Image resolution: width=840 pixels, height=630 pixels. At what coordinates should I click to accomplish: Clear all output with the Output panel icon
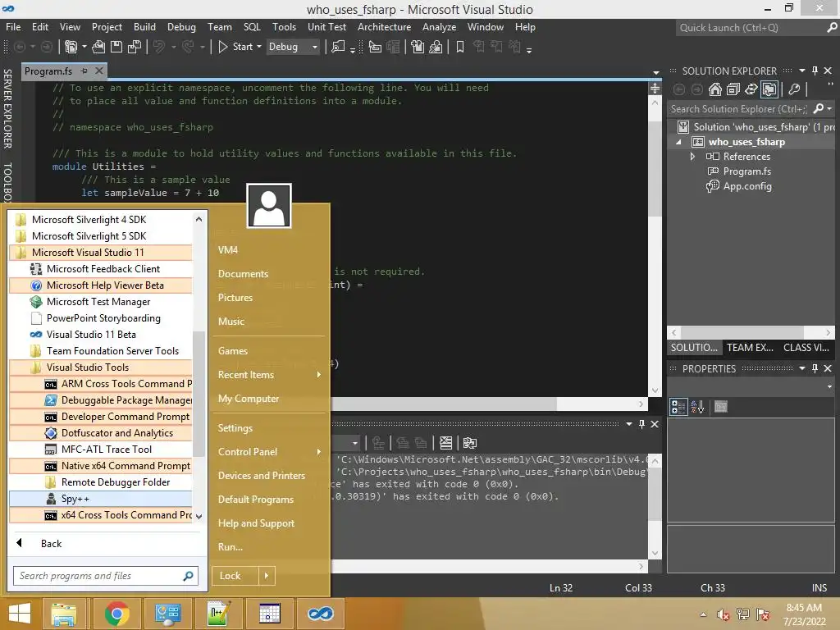point(445,443)
